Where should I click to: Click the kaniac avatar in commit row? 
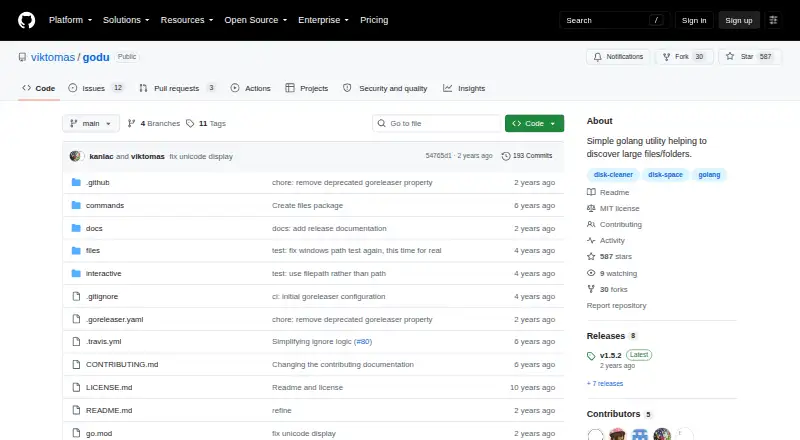pyautogui.click(x=75, y=156)
